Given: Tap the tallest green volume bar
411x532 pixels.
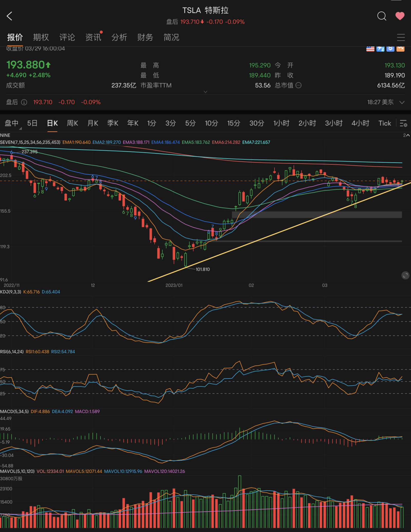Looking at the screenshot, I should pos(240,501).
